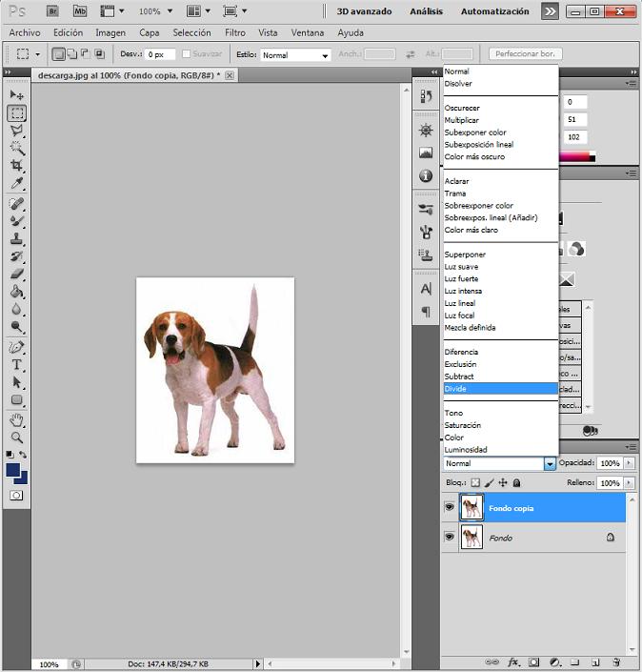Switch to Análisis workspace
The width and height of the screenshot is (642, 672).
[x=426, y=11]
